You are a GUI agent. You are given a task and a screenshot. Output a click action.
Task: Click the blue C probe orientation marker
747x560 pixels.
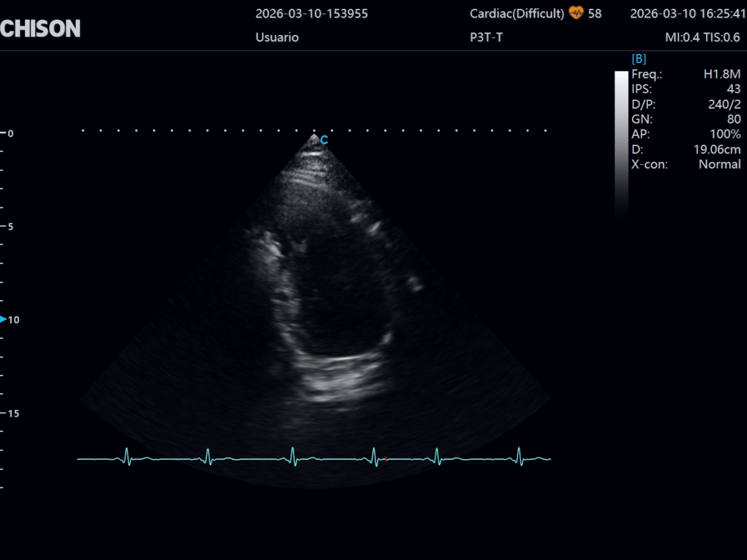click(324, 140)
